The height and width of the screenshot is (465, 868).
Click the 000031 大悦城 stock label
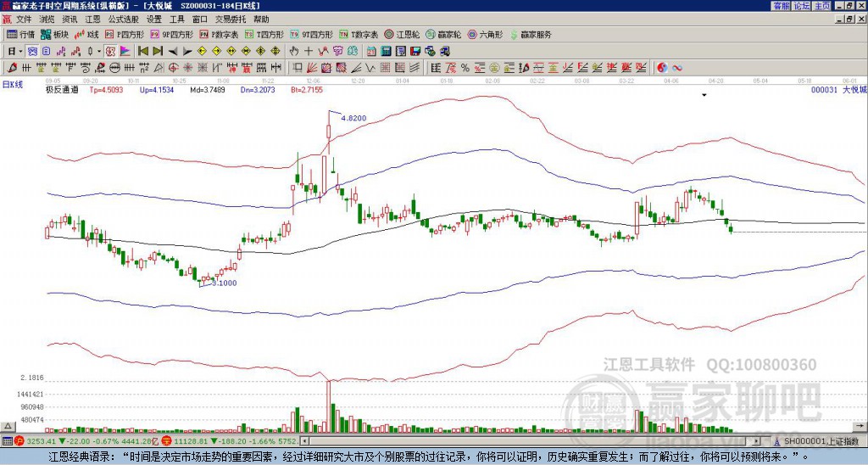coord(838,90)
